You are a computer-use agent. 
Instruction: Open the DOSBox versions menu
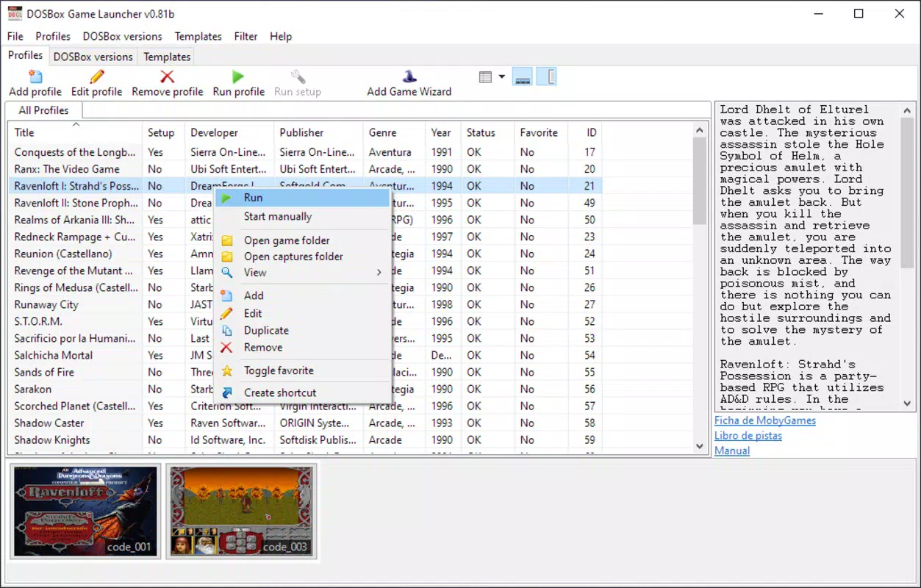pyautogui.click(x=122, y=36)
